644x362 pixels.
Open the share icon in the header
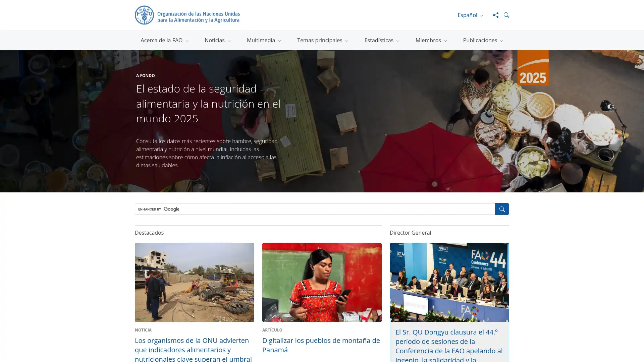495,15
